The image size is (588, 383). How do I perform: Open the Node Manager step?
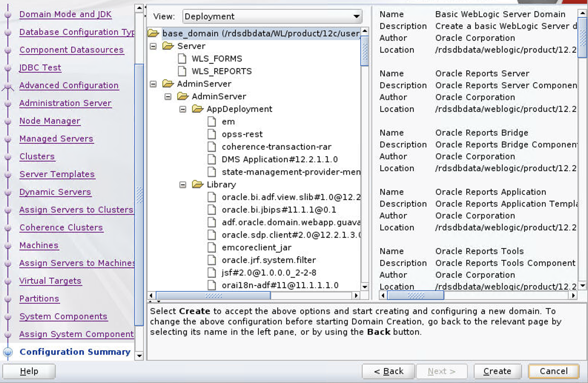point(50,121)
